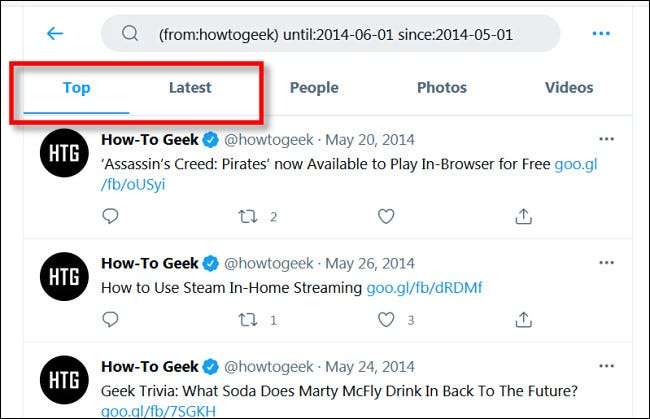Open more menu on May 26 tweet

pos(606,263)
